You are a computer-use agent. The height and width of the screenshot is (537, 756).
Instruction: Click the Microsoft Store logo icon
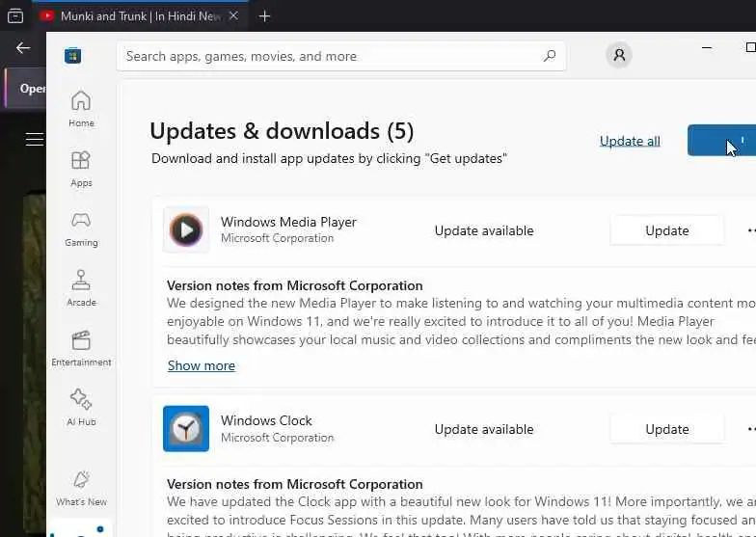tap(73, 56)
